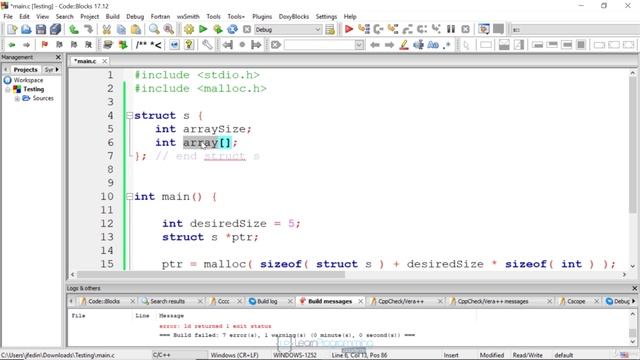Toggle match case Aa search option
The image size is (640, 360).
point(433,45)
